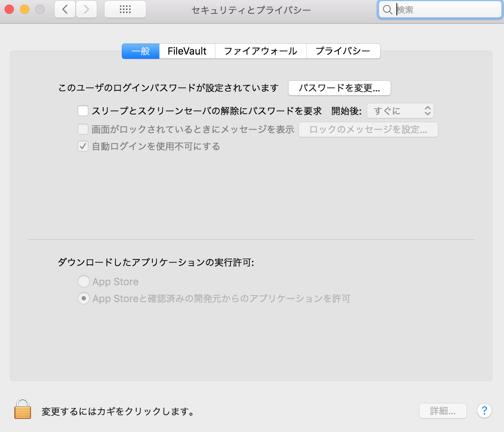Click into the 検索 search field
Viewport: 504px width, 432px height.
[x=446, y=10]
